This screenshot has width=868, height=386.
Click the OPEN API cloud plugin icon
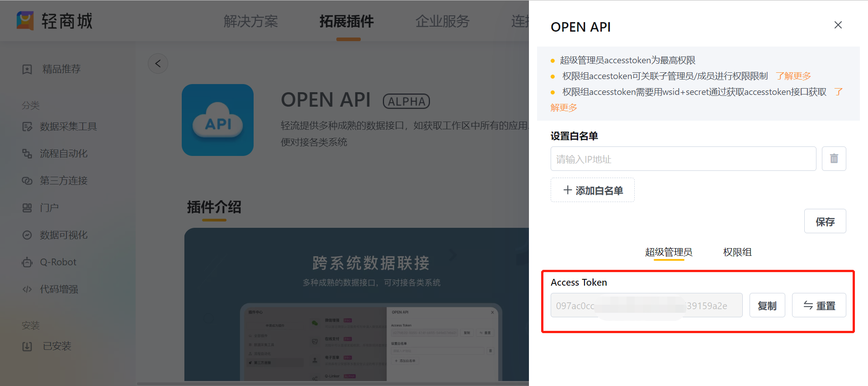pyautogui.click(x=217, y=120)
